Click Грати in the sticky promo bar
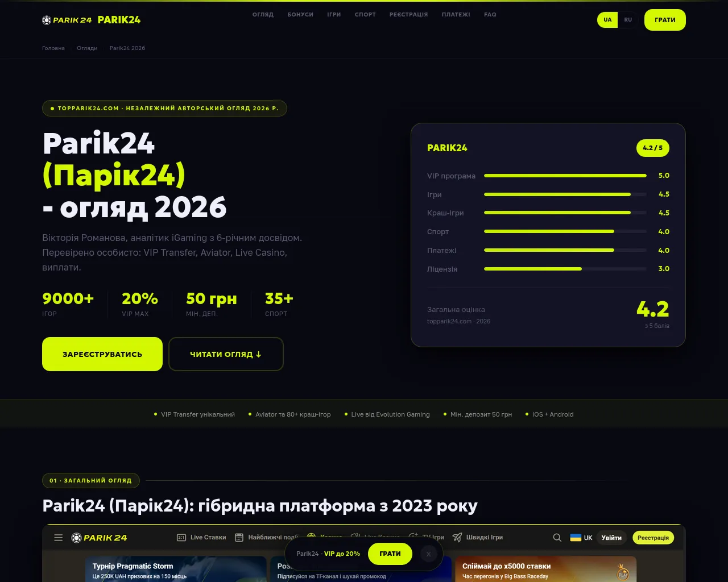Screen dimensions: 728x582 pos(390,554)
